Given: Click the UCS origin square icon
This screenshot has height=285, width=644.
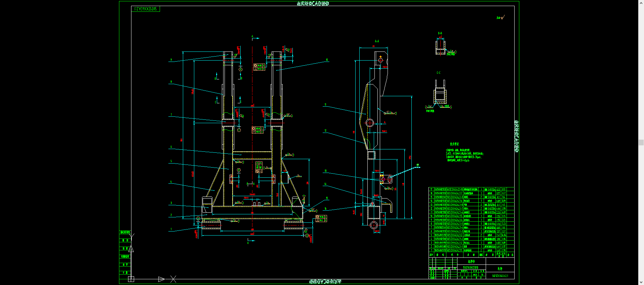Looking at the screenshot, I should pos(131,279).
